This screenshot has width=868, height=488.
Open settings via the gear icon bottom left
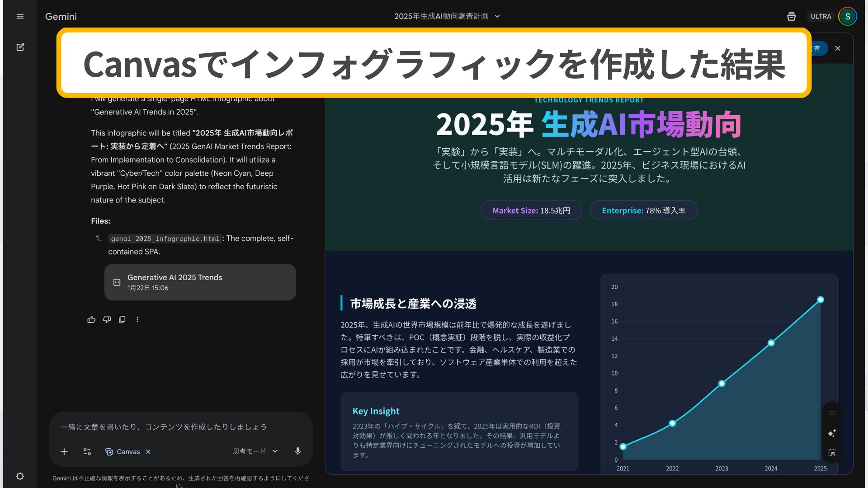(x=20, y=476)
